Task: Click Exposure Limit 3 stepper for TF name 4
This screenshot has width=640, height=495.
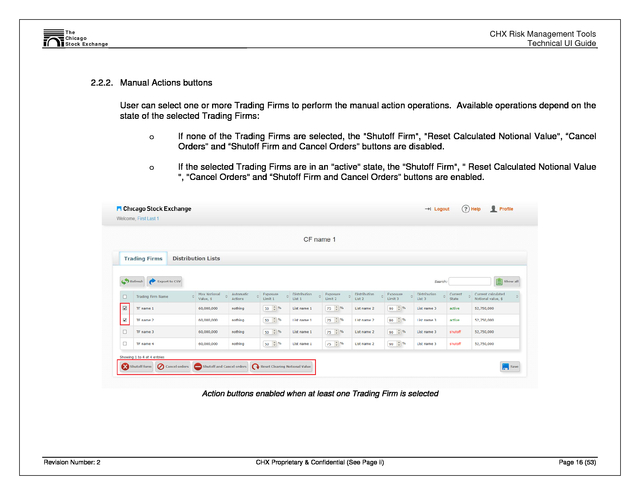Action: coord(399,344)
